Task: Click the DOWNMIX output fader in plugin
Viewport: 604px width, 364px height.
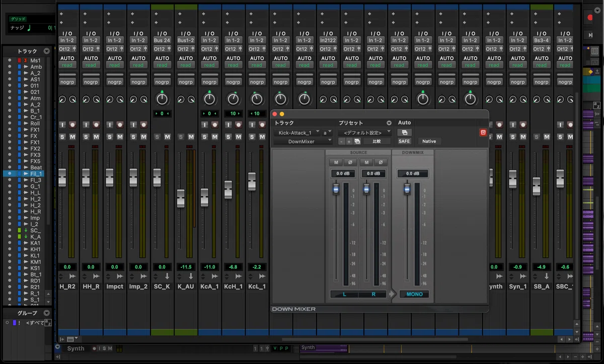Action: pyautogui.click(x=407, y=189)
